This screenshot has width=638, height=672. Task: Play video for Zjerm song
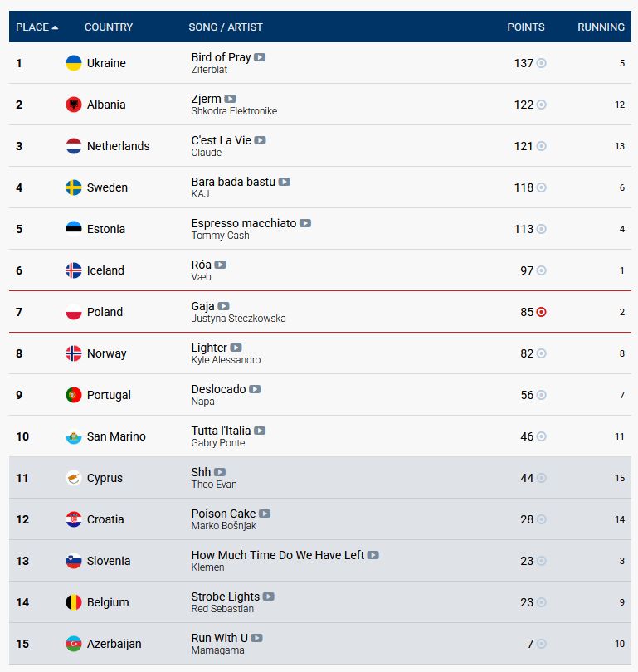pyautogui.click(x=230, y=99)
